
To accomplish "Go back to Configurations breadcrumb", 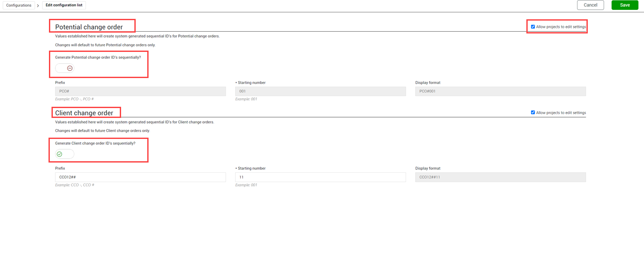I will (x=19, y=5).
